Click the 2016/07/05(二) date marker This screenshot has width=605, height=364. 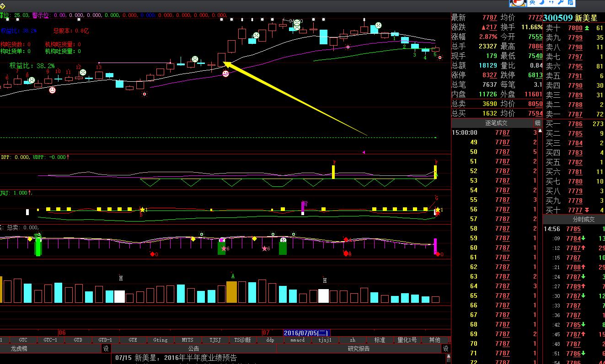(306, 333)
